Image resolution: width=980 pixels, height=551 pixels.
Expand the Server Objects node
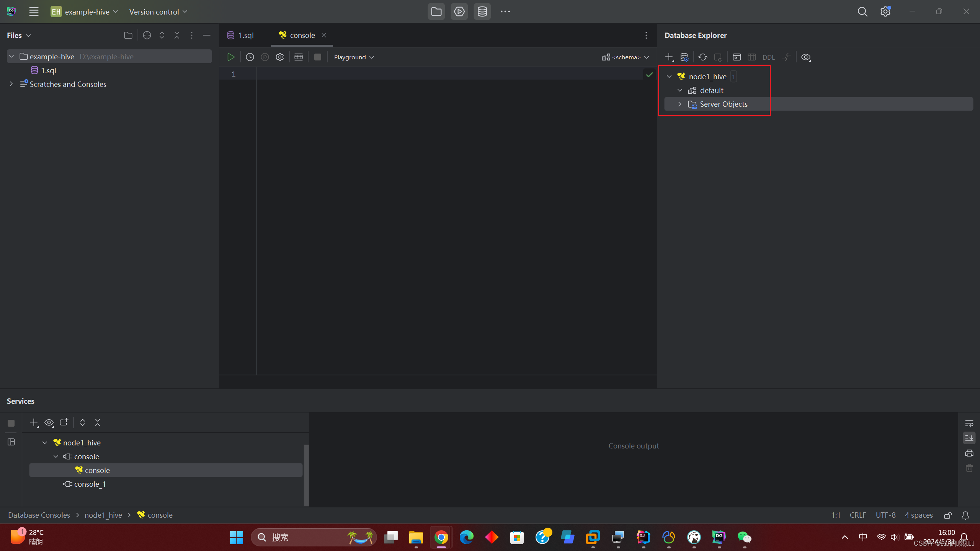click(x=679, y=104)
